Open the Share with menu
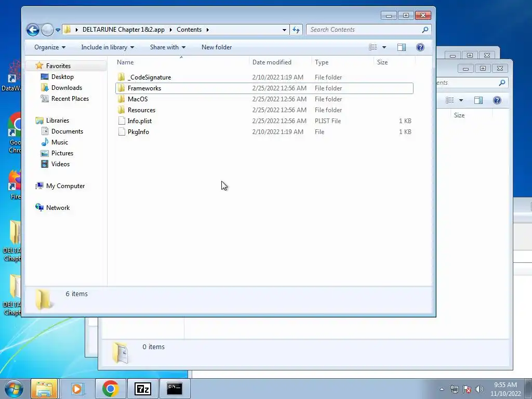 point(168,47)
